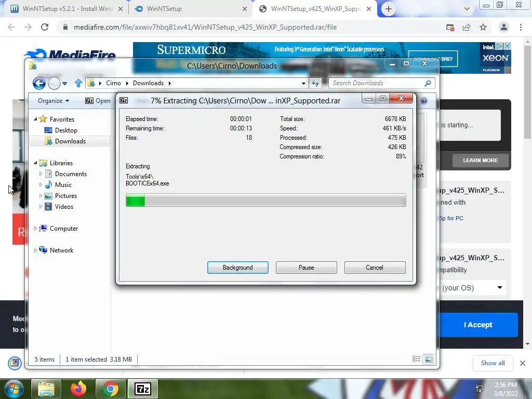Open the (your OS) dropdown
Image resolution: width=532 pixels, height=399 pixels.
pyautogui.click(x=472, y=288)
